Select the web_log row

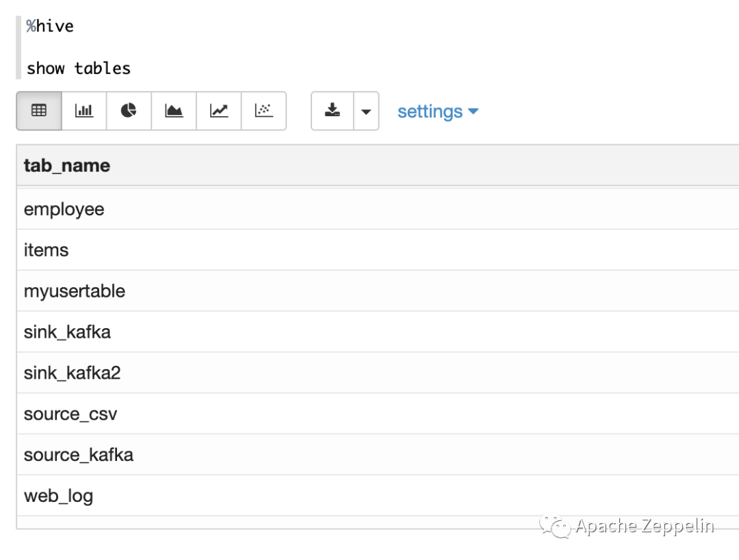378,496
